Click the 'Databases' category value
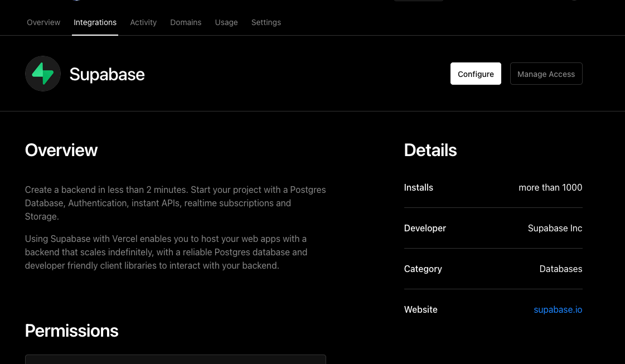 (x=560, y=269)
